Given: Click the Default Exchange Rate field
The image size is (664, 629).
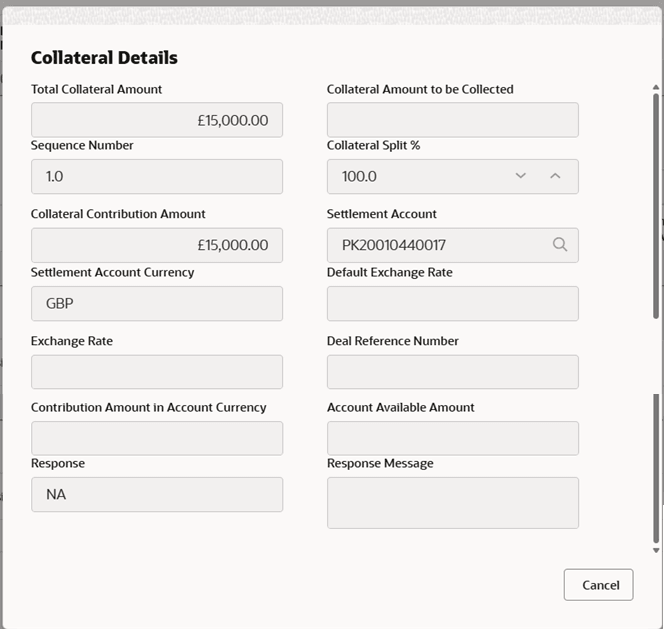Looking at the screenshot, I should [x=452, y=303].
